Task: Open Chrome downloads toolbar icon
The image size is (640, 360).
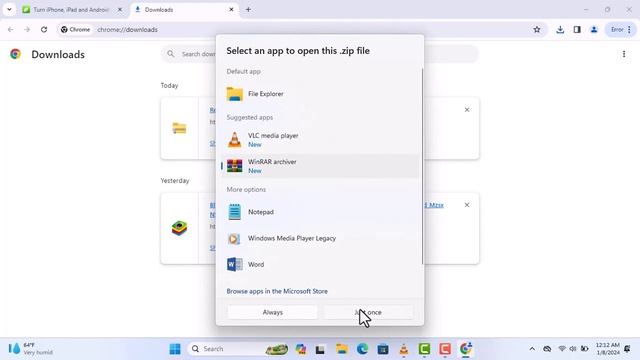Action: pyautogui.click(x=560, y=29)
